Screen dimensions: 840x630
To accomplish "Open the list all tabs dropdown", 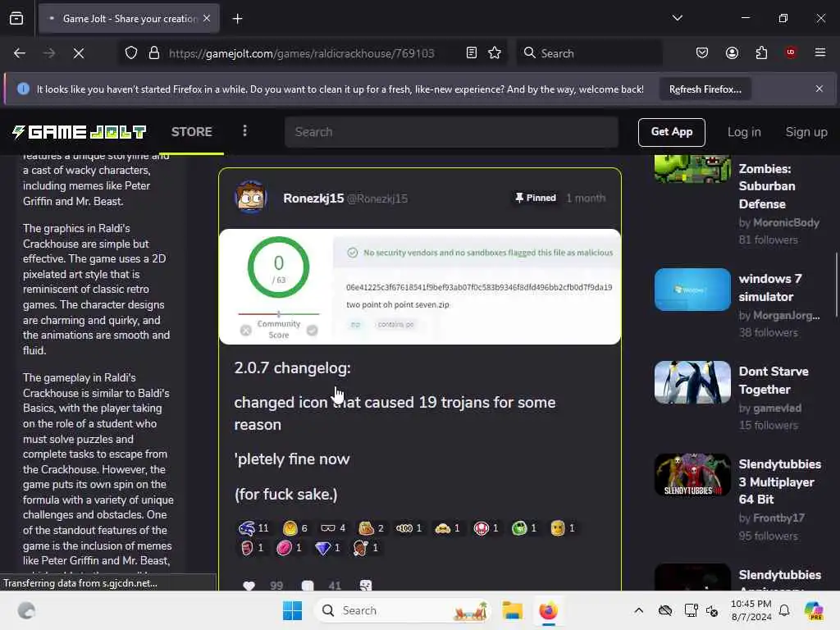I will point(677,18).
